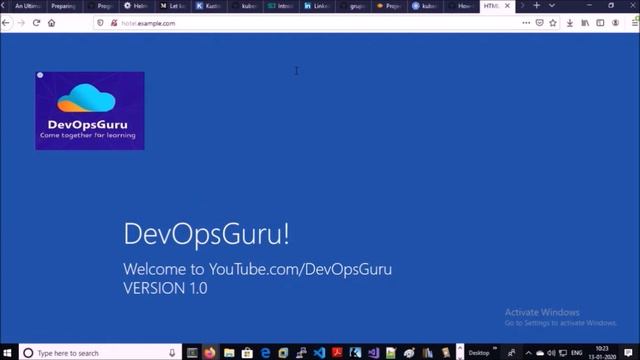This screenshot has height=360, width=640.
Task: Open the Windows Start menu
Action: [x=7, y=353]
